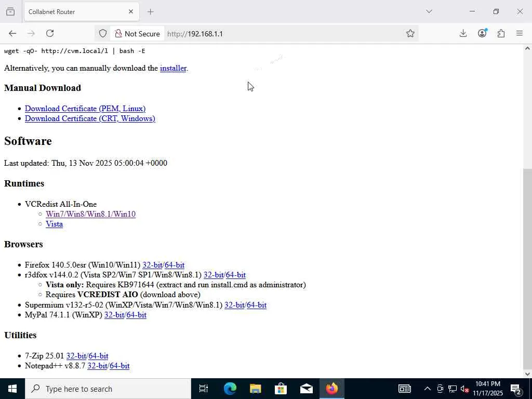
Task: Download Firefox 140.5.0esr 64-bit
Action: click(x=175, y=265)
